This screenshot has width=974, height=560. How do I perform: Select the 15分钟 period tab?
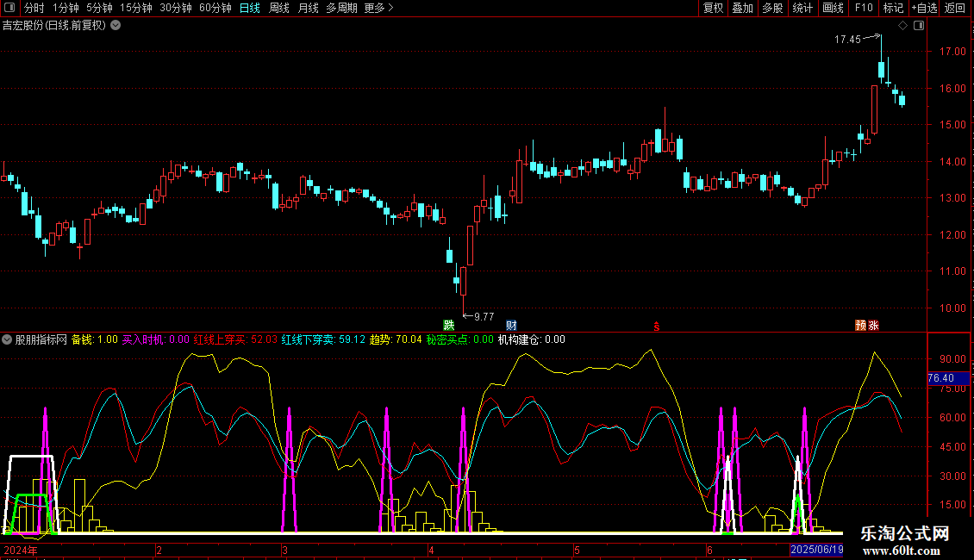[136, 8]
